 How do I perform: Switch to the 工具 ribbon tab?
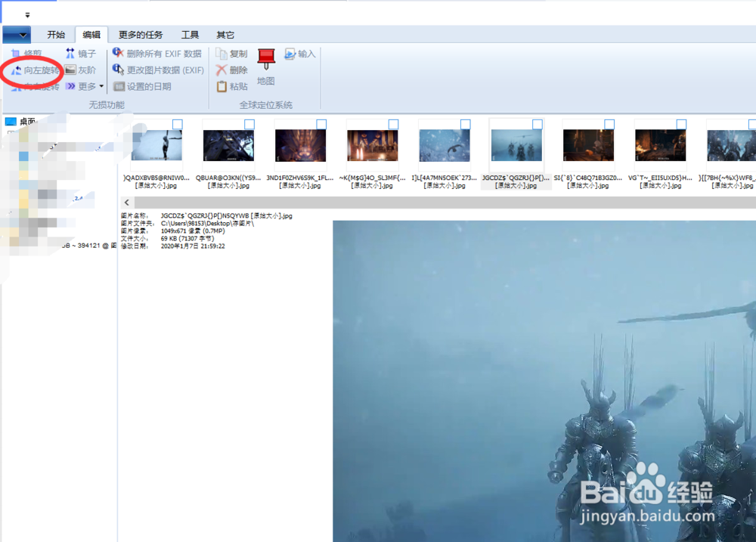click(x=190, y=35)
